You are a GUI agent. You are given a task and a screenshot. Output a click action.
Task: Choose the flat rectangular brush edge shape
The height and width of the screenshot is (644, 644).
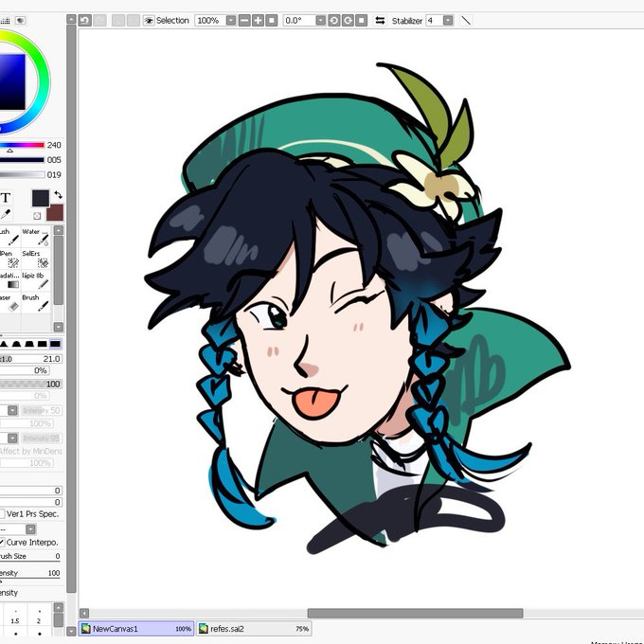(x=43, y=344)
